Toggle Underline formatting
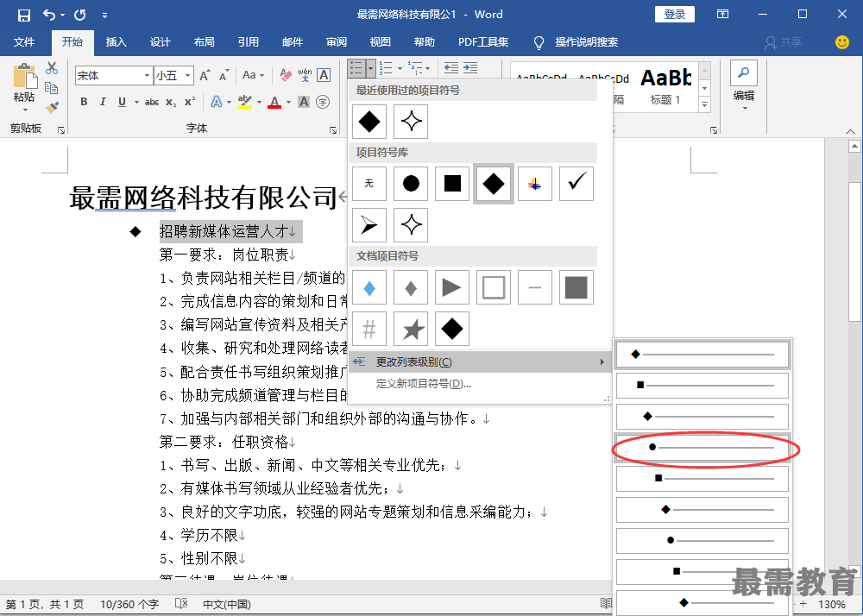Image resolution: width=863 pixels, height=616 pixels. pyautogui.click(x=123, y=102)
